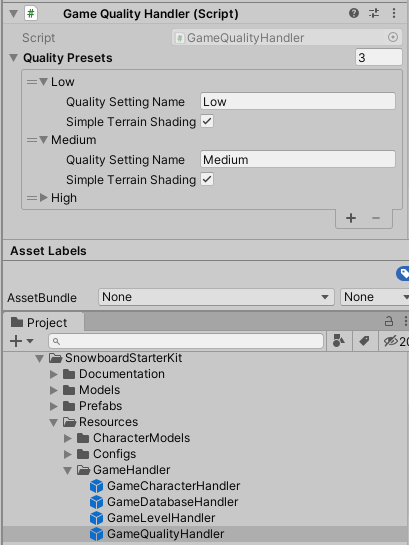Remove selected quality preset element
The width and height of the screenshot is (409, 545).
(376, 218)
